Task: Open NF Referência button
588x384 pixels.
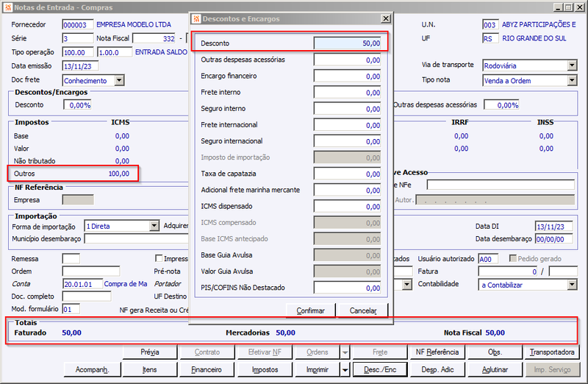Action: [437, 352]
